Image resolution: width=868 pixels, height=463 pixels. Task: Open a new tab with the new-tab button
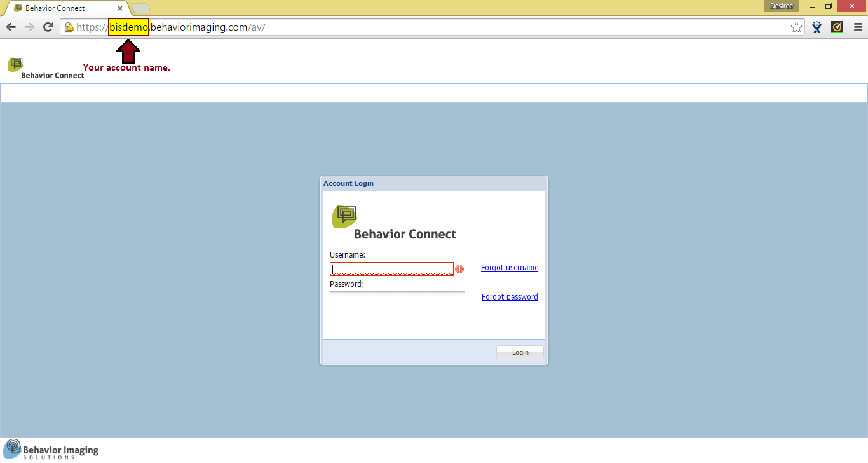coord(141,8)
